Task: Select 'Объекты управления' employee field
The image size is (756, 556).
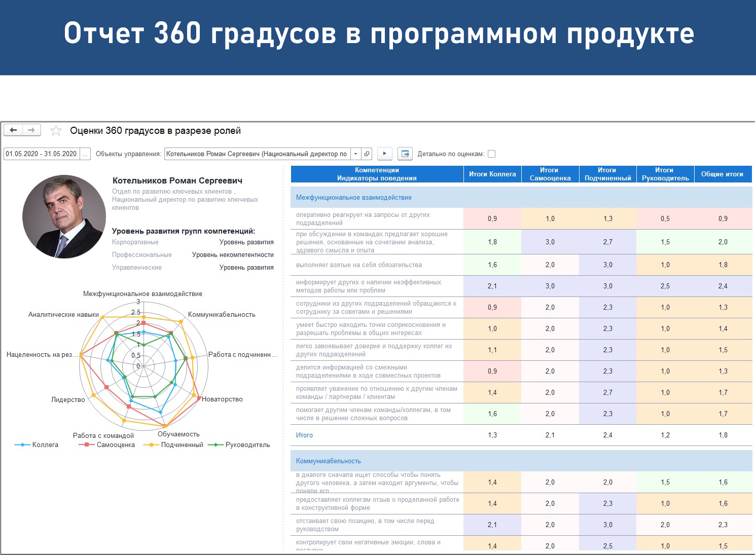Action: tap(258, 154)
